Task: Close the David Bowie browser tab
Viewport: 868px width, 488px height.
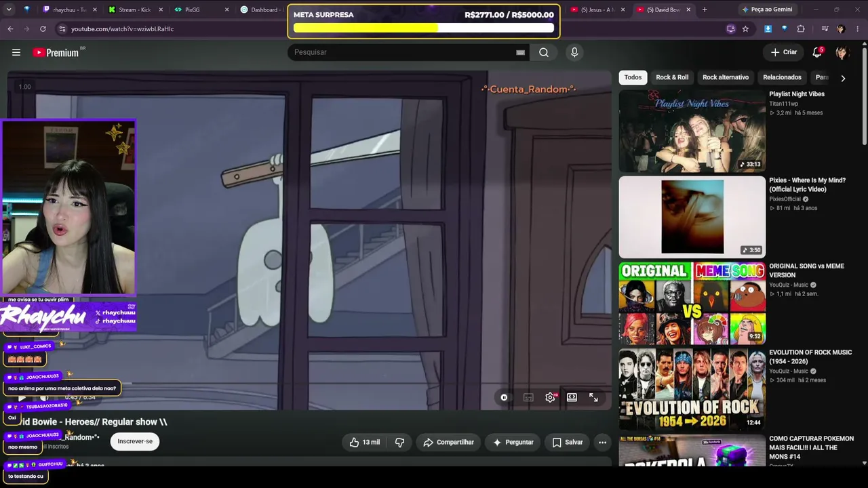Action: click(688, 9)
